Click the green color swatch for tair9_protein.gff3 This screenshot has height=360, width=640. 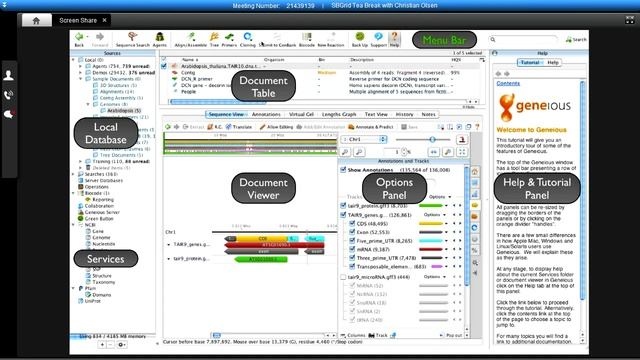coord(431,206)
